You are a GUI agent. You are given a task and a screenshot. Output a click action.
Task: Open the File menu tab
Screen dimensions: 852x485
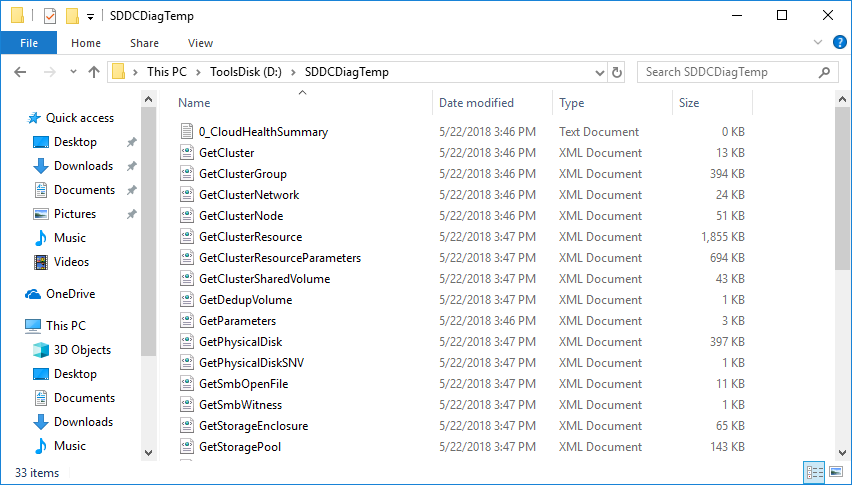(x=29, y=43)
